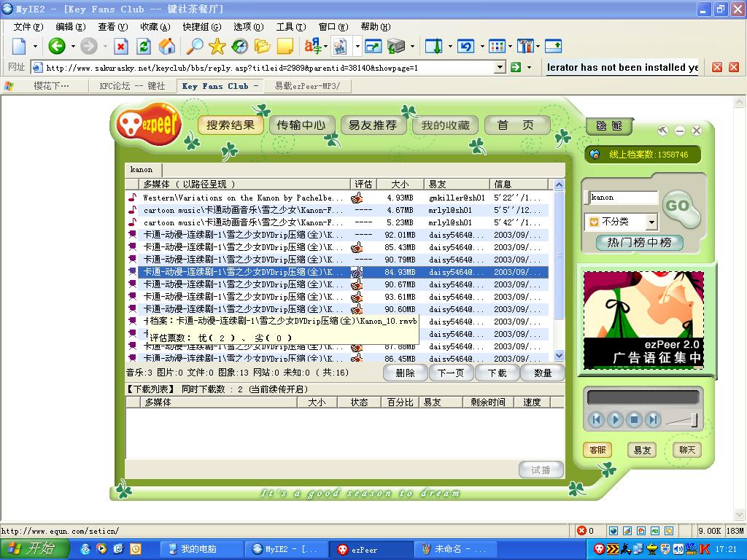The width and height of the screenshot is (747, 560).
Task: Open the 帮助(H) menu
Action: coord(376,27)
